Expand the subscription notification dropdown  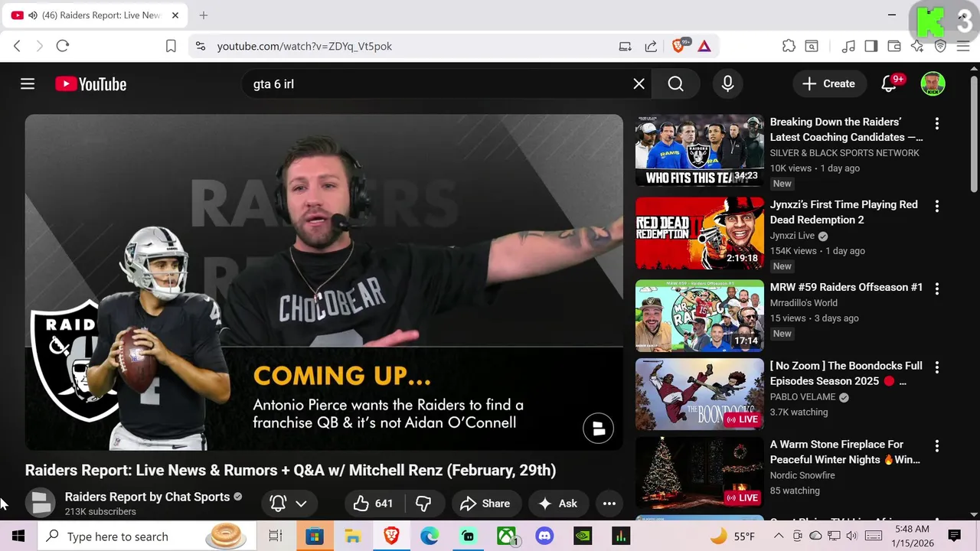click(289, 504)
